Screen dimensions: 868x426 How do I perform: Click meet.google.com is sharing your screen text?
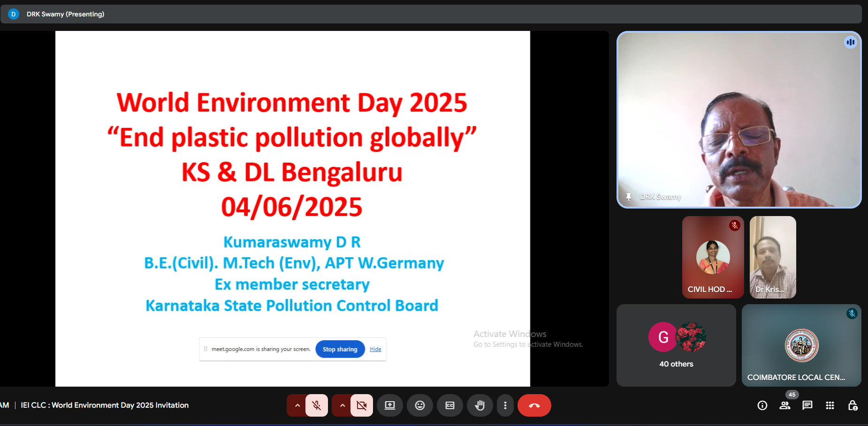click(261, 349)
